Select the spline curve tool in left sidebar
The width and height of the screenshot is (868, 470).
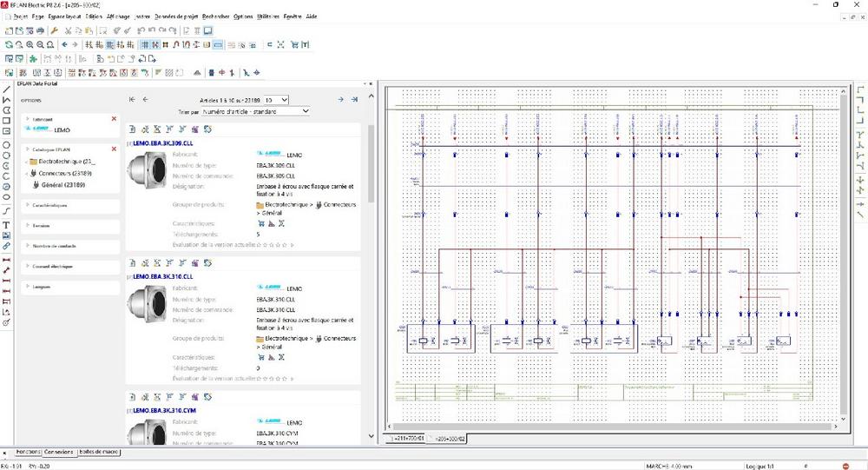[x=6, y=210]
